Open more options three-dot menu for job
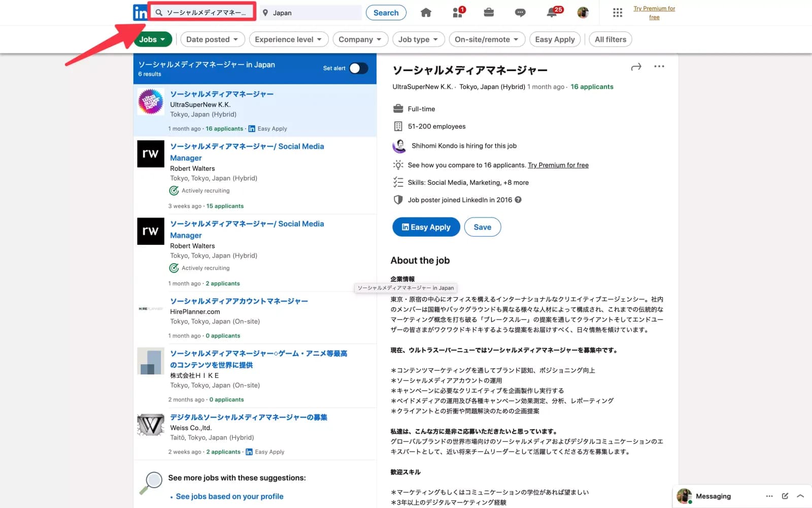This screenshot has width=812, height=508. (x=659, y=67)
